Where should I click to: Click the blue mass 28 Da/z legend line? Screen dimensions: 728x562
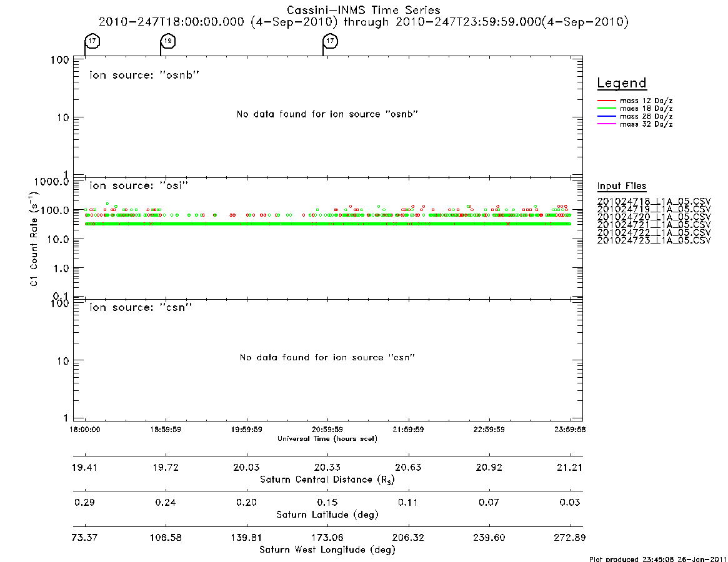click(606, 117)
